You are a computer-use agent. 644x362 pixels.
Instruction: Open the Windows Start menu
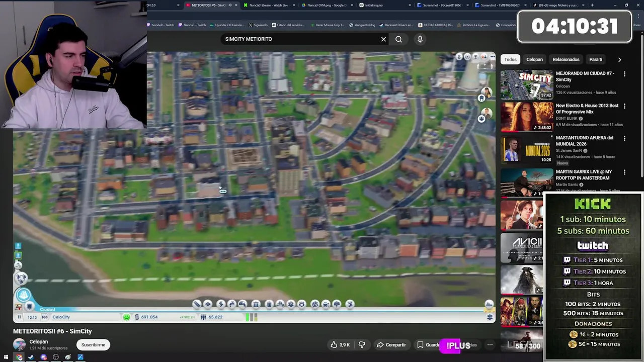6,357
